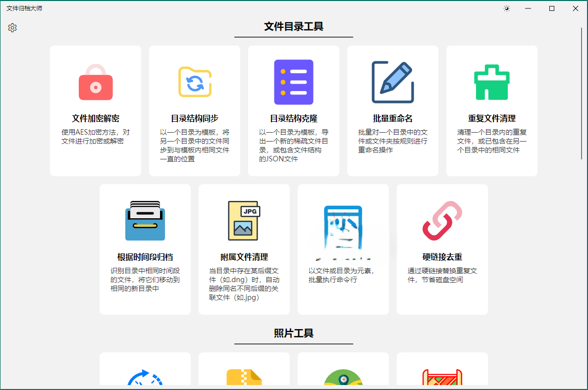Click the 照片工具 section heading
This screenshot has height=390, width=588.
coord(294,333)
